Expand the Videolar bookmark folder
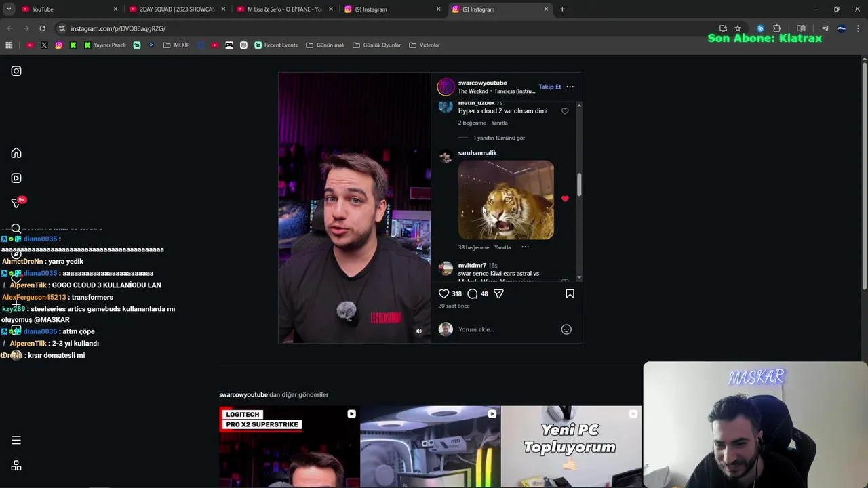Viewport: 868px width, 488px height. point(425,45)
